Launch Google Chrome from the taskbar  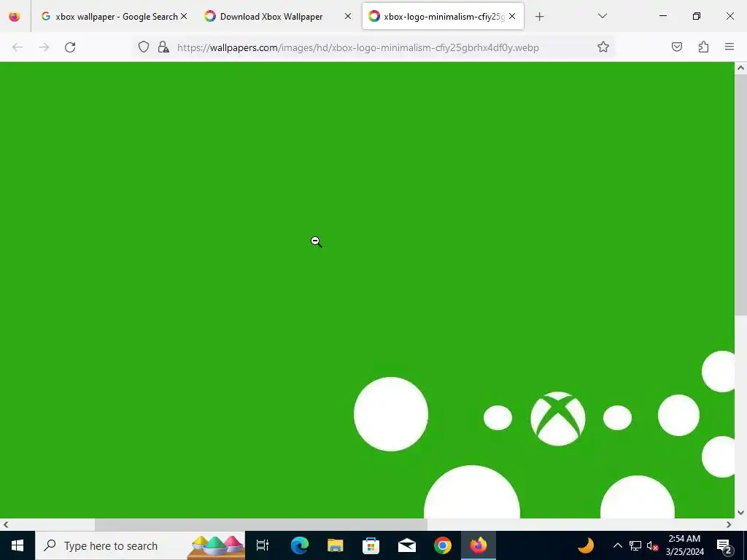443,545
